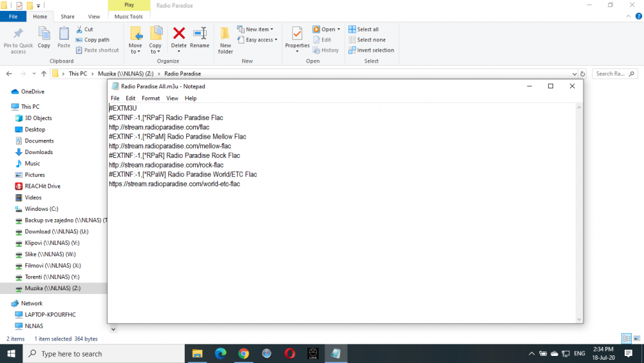Open Notepad File menu
644x363 pixels.
point(115,98)
